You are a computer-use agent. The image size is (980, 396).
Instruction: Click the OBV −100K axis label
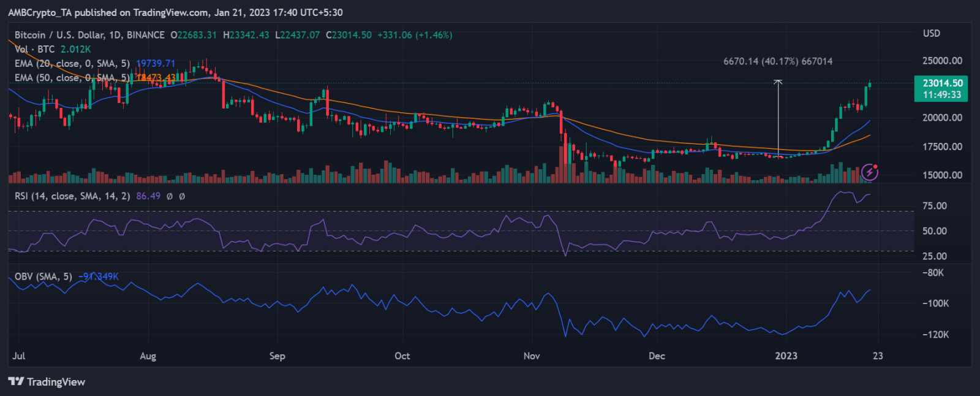tap(935, 303)
